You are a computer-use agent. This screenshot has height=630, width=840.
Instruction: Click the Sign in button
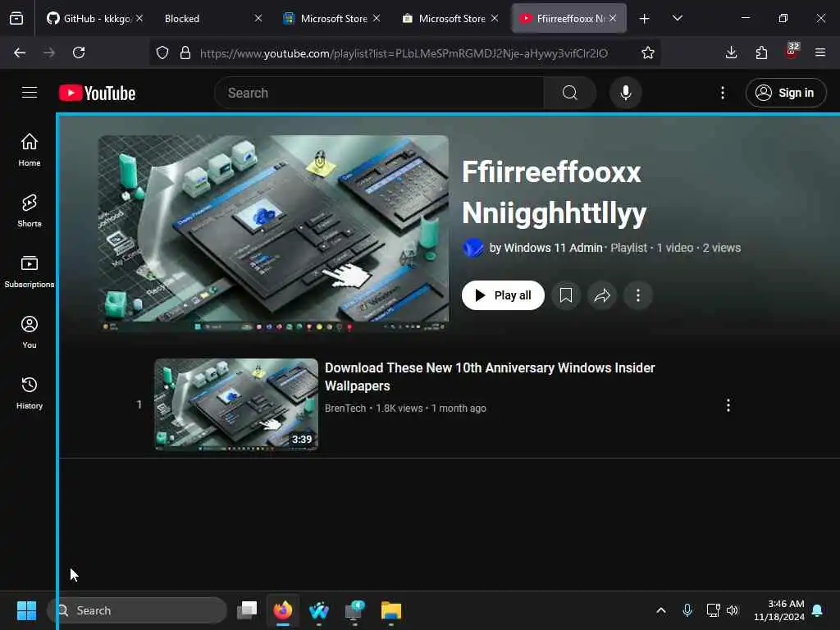(785, 93)
